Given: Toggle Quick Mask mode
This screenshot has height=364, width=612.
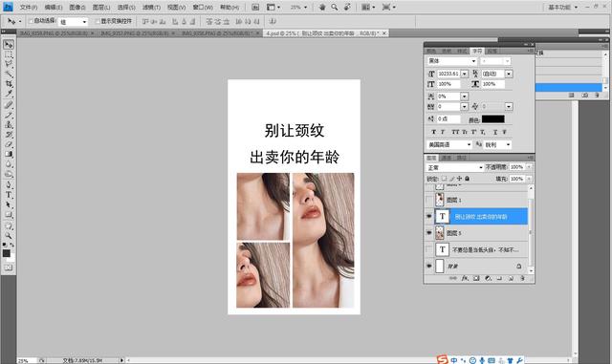Looking at the screenshot, I should click(x=9, y=268).
